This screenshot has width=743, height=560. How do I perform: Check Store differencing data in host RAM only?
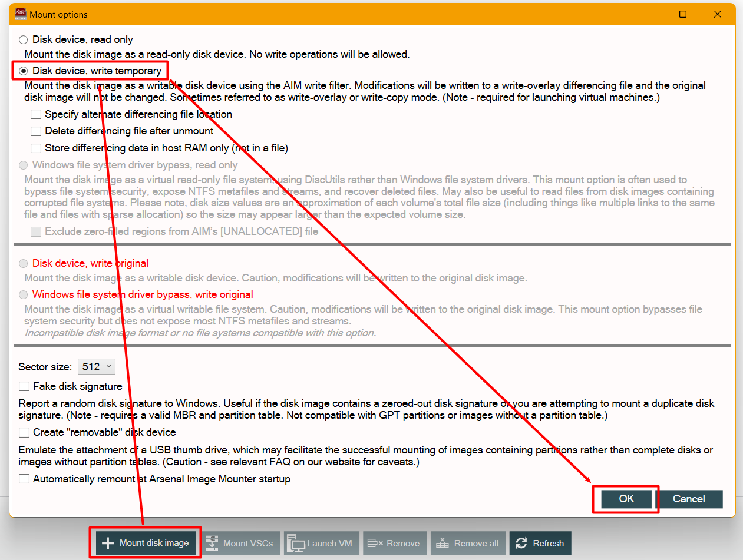point(36,148)
